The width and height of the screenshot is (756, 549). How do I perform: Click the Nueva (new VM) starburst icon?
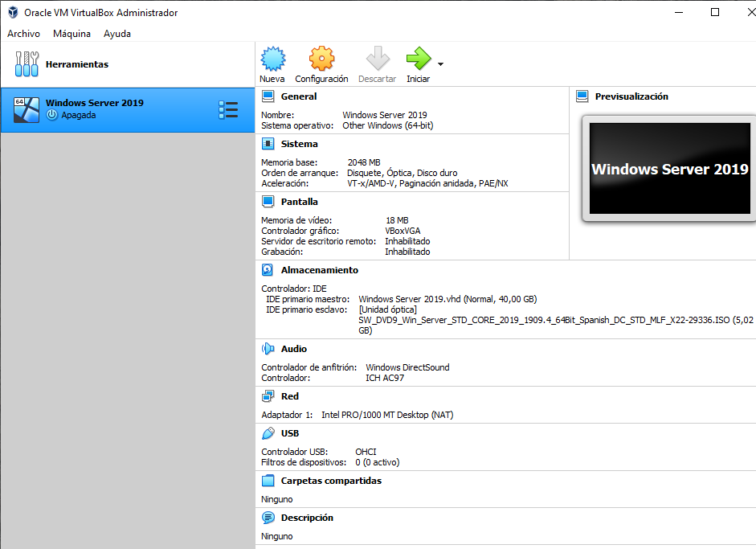[273, 59]
